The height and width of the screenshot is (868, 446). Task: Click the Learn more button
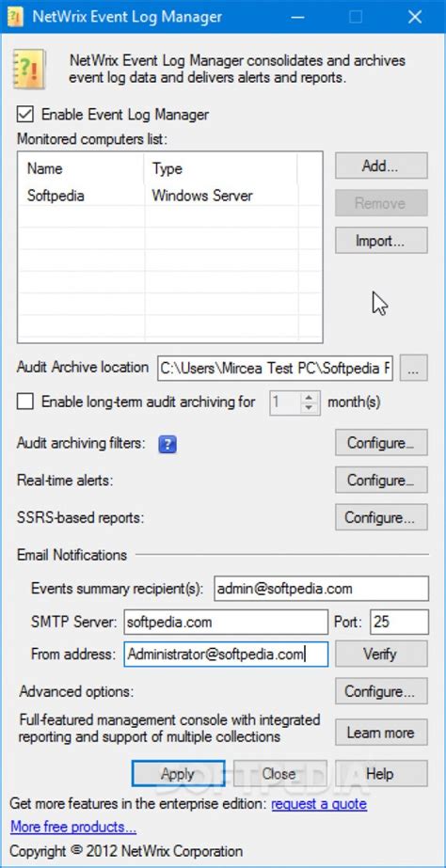click(x=381, y=733)
